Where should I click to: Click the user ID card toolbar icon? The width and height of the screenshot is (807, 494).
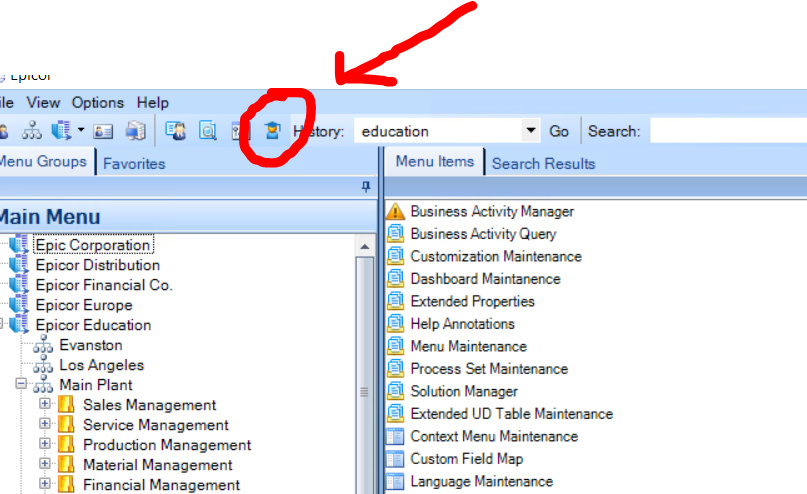pos(103,132)
